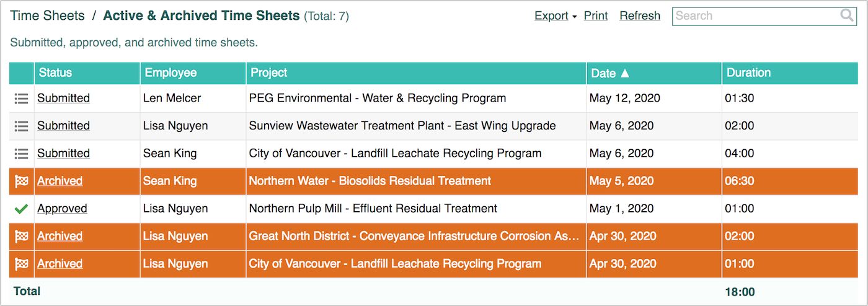Click green checkmark on Approved row
The width and height of the screenshot is (868, 306).
[22, 209]
